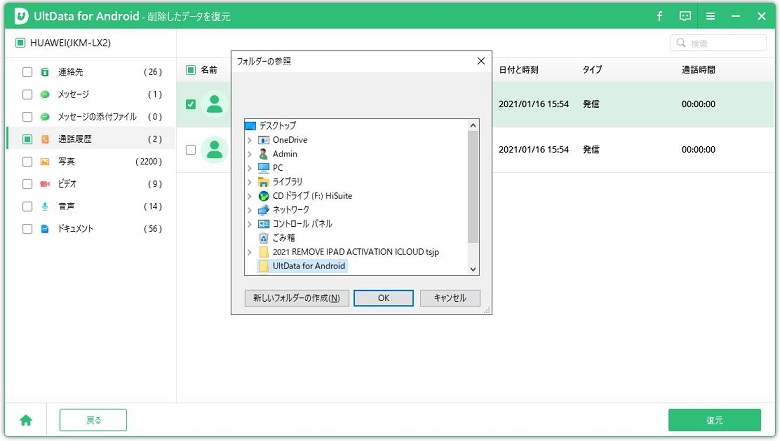Click the UltData logo icon
This screenshot has height=441, width=780.
coord(21,16)
